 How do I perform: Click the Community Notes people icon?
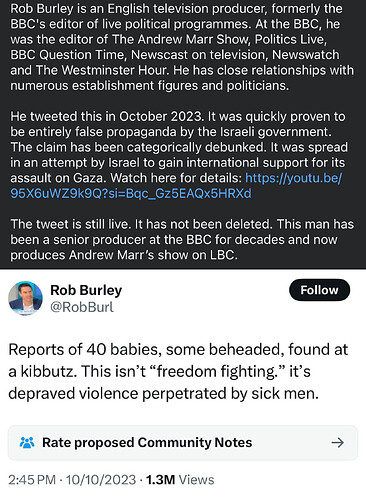27,443
